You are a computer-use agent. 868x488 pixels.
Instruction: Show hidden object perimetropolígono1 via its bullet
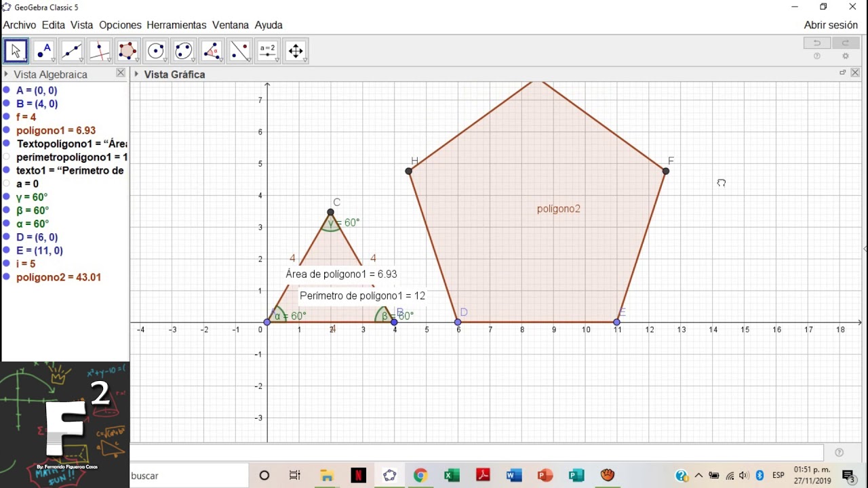coord(7,157)
